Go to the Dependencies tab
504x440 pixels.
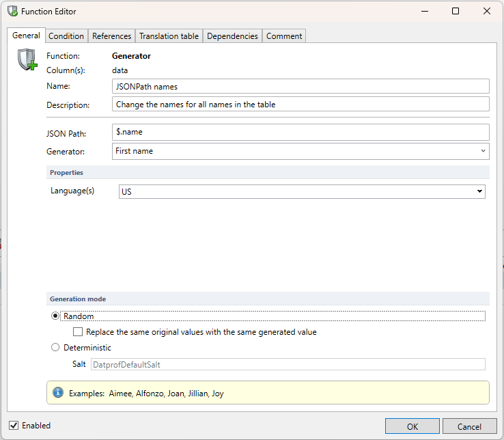232,36
